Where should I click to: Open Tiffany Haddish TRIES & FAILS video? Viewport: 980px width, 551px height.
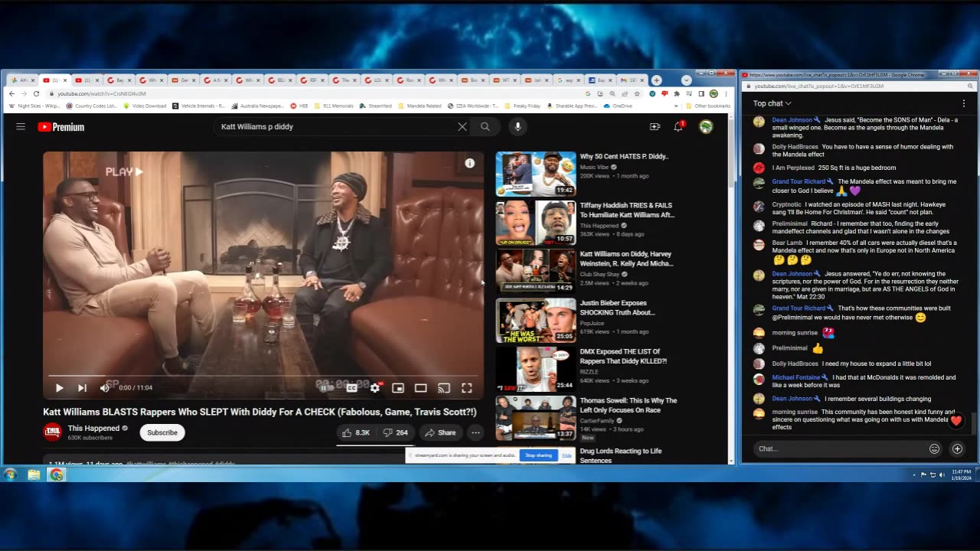(x=627, y=210)
